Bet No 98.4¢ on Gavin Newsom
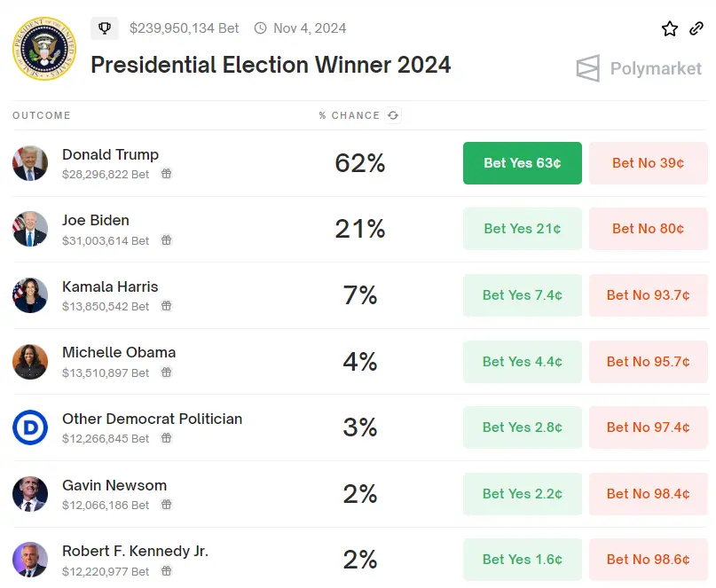The image size is (716, 588). (x=648, y=494)
